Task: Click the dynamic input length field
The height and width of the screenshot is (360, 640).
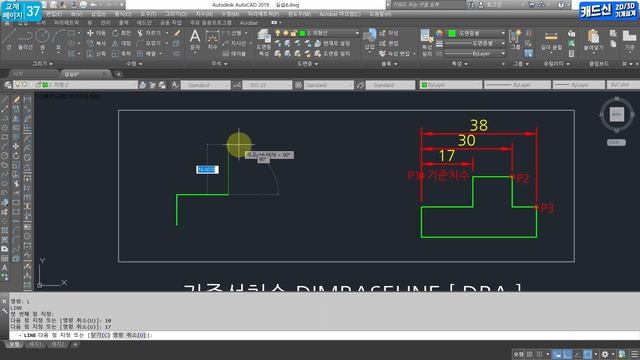Action: pyautogui.click(x=207, y=169)
